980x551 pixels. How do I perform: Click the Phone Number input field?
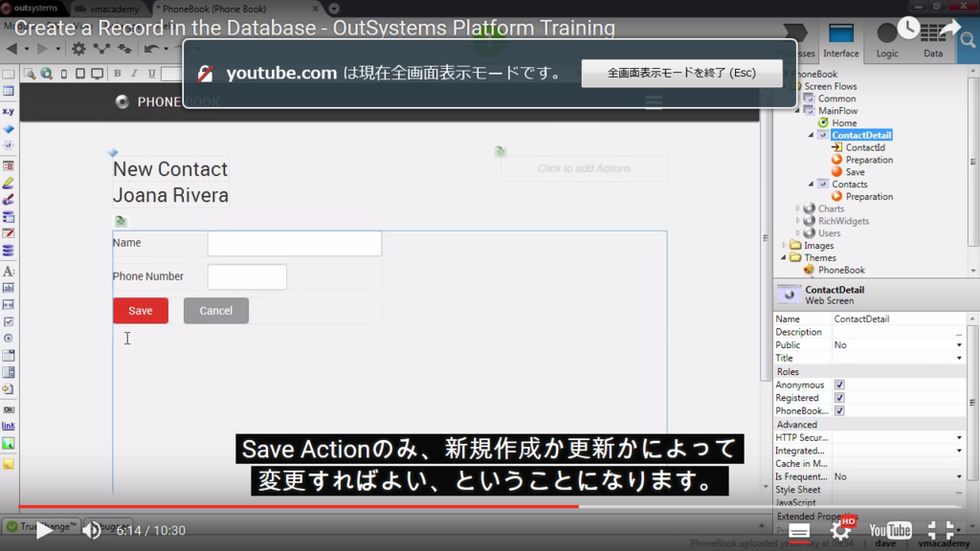(247, 276)
